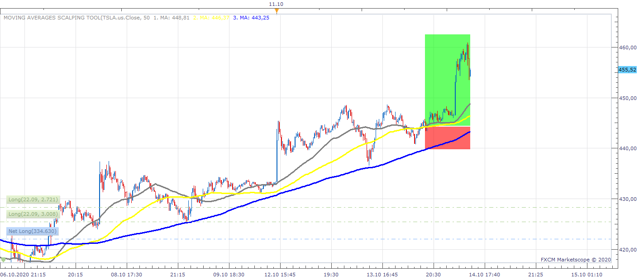This screenshot has width=644, height=280.
Task: Click the yellow '2. MA: 446,37' legend value
Action: coord(211,18)
